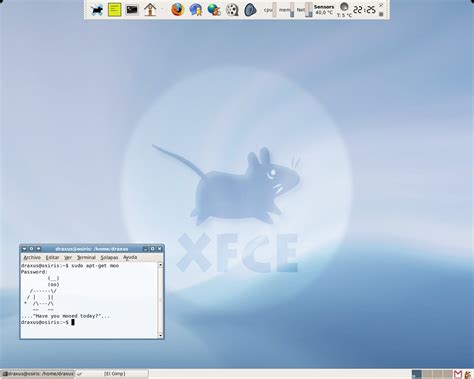This screenshot has width=474, height=379.
Task: Expand the small arrow beside home launcher
Action: pyautogui.click(x=163, y=10)
